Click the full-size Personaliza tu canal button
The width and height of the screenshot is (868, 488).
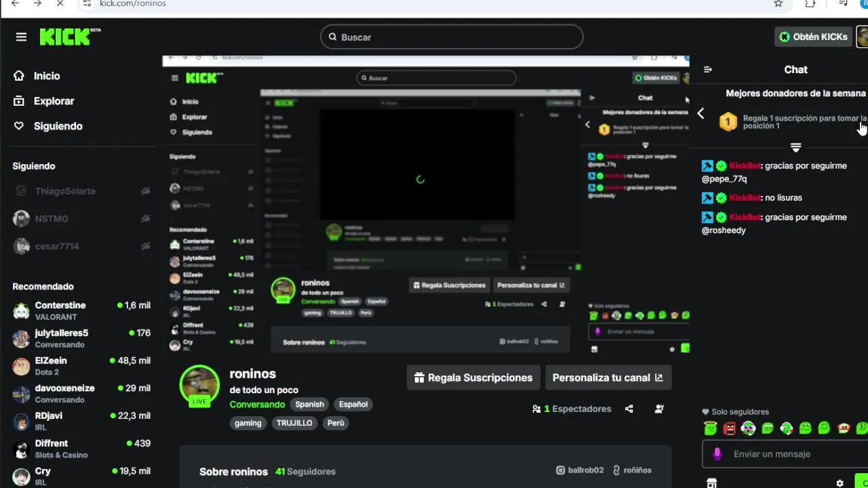coord(608,378)
